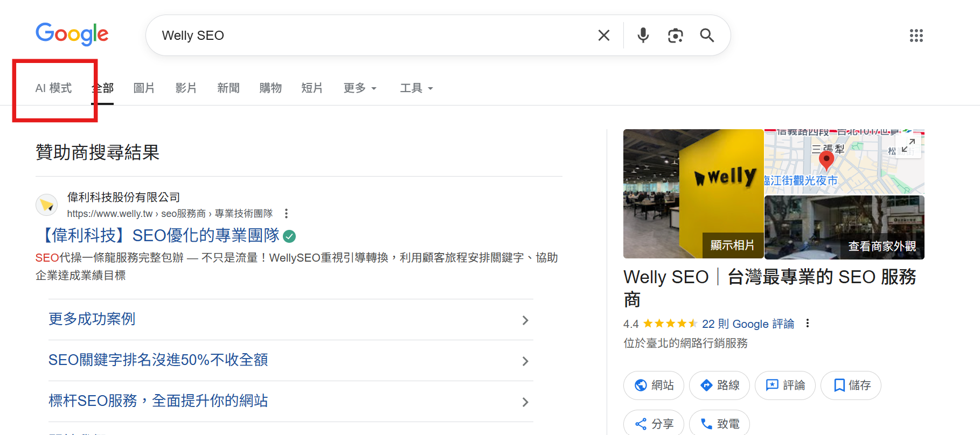Screen dimensions: 980x435
Task: Open the map thumbnail of 三張犁 area
Action: pos(844,162)
